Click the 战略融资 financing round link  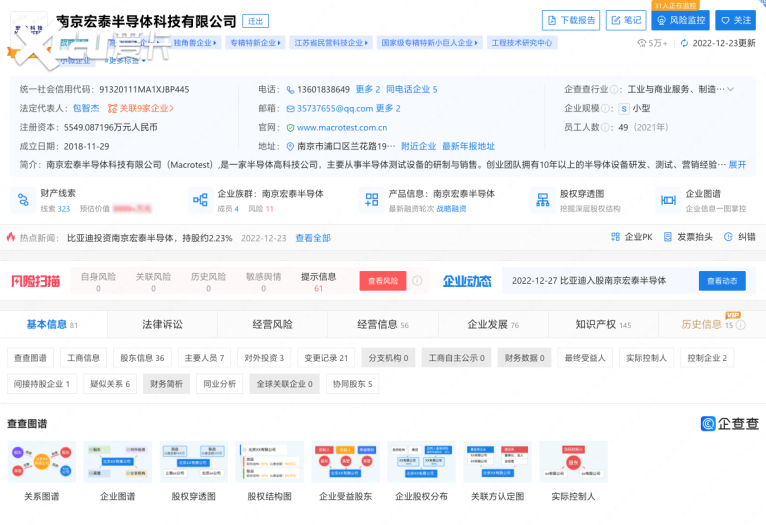(x=451, y=209)
